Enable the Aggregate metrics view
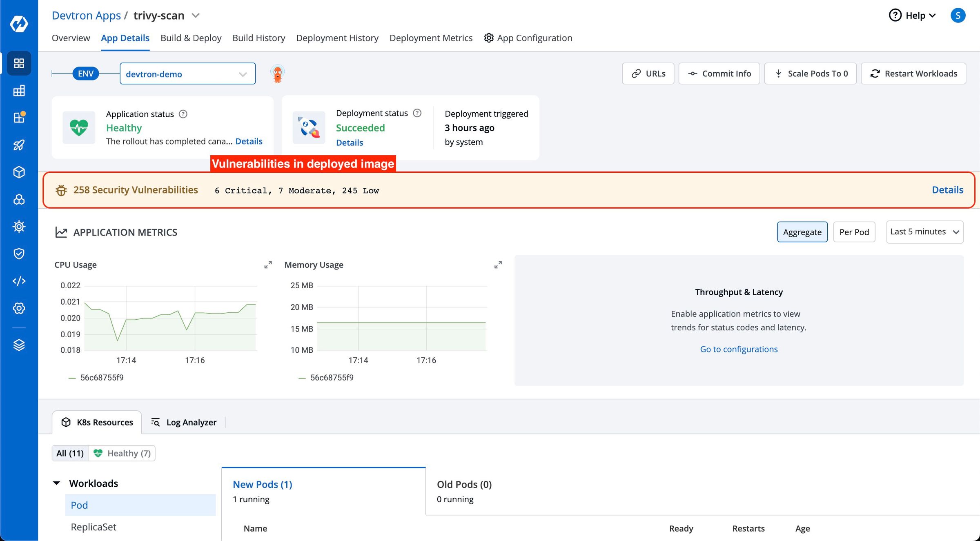This screenshot has width=980, height=541. coord(802,232)
